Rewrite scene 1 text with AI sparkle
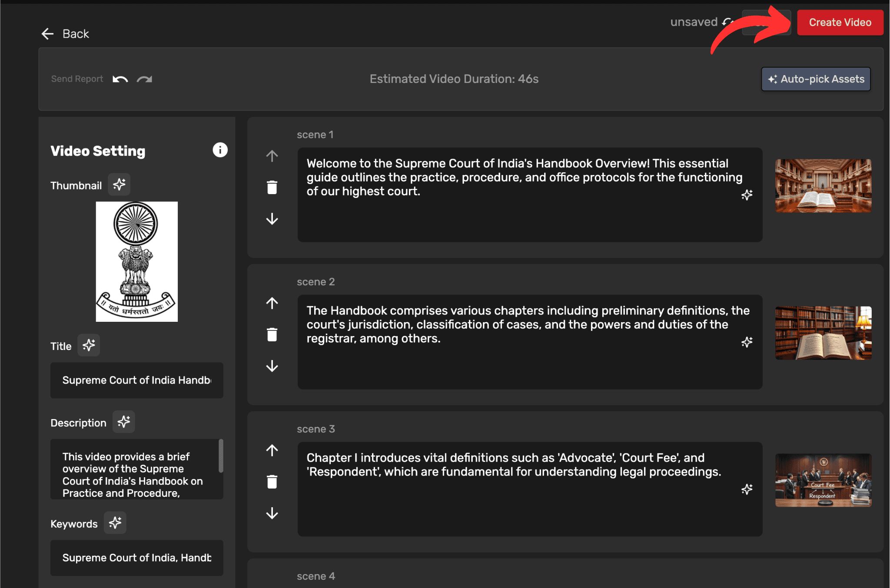This screenshot has width=890, height=588. tap(747, 195)
